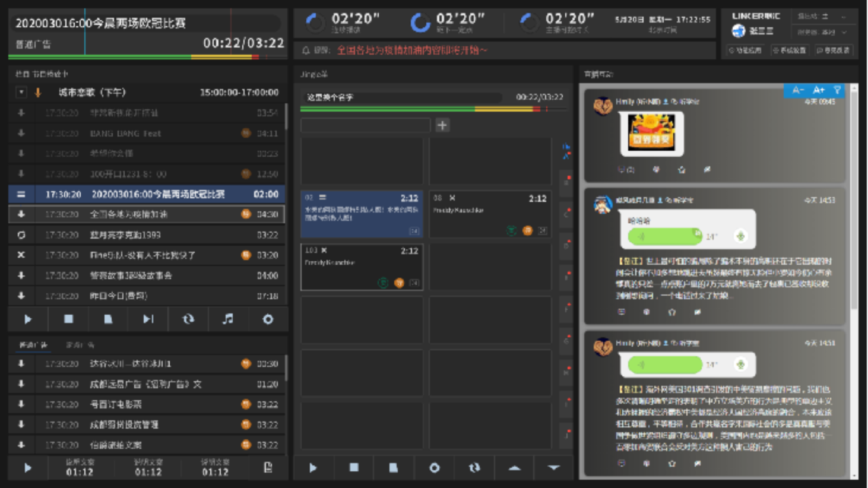868x488 pixels.
Task: Switch to the first ads tab
Action: click(x=33, y=345)
